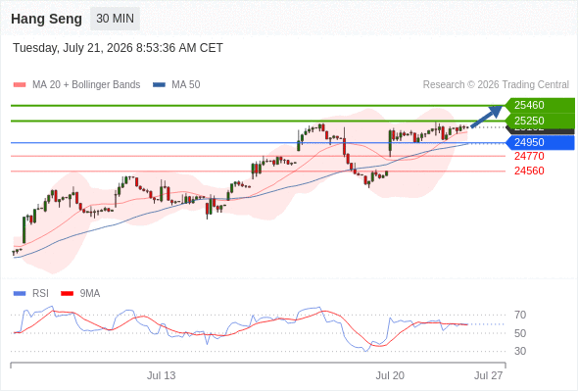This screenshot has width=578, height=392.
Task: Click the 30 MIN timeframe badge
Action: 115,19
